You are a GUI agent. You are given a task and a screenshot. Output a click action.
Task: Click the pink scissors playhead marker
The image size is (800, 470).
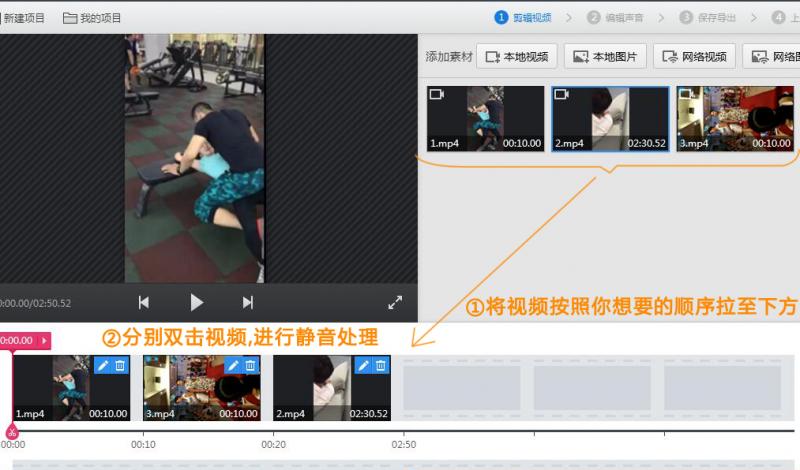point(12,432)
